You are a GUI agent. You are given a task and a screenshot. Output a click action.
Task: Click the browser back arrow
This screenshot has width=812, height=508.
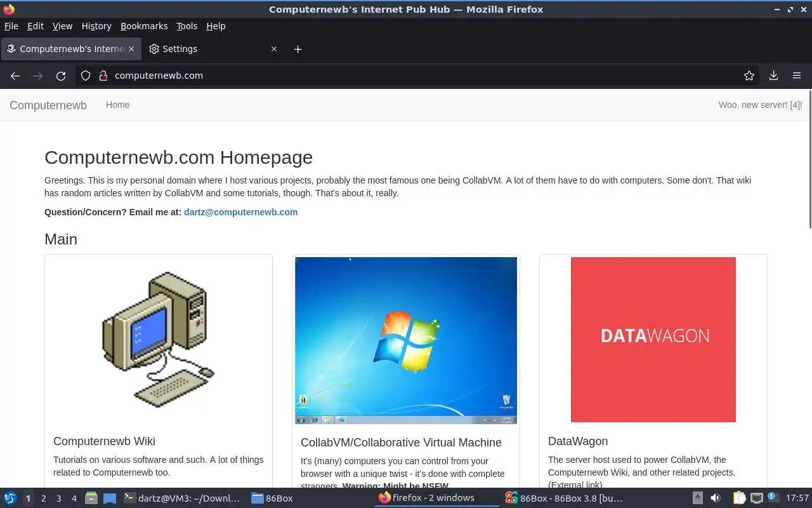point(15,76)
